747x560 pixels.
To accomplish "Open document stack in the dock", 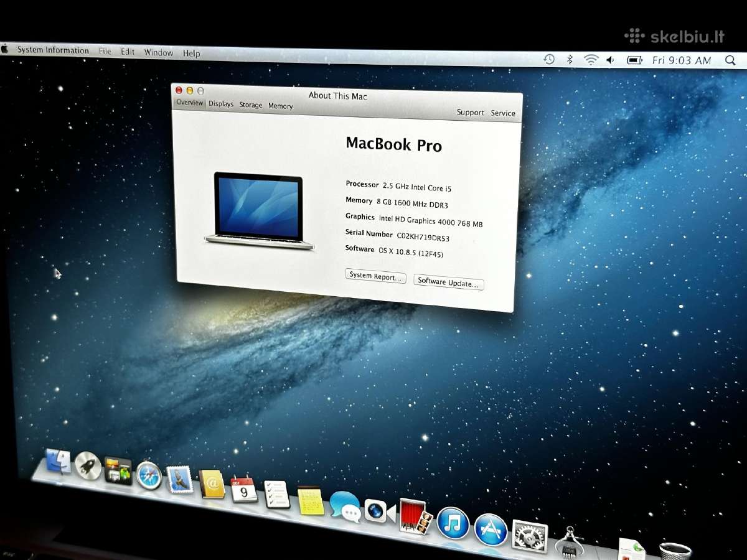I will (x=631, y=549).
